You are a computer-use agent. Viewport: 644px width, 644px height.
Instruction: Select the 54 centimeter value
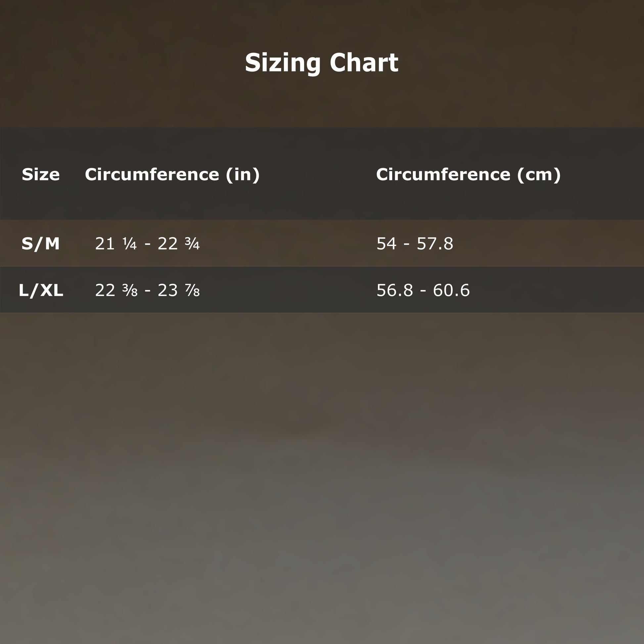point(386,244)
